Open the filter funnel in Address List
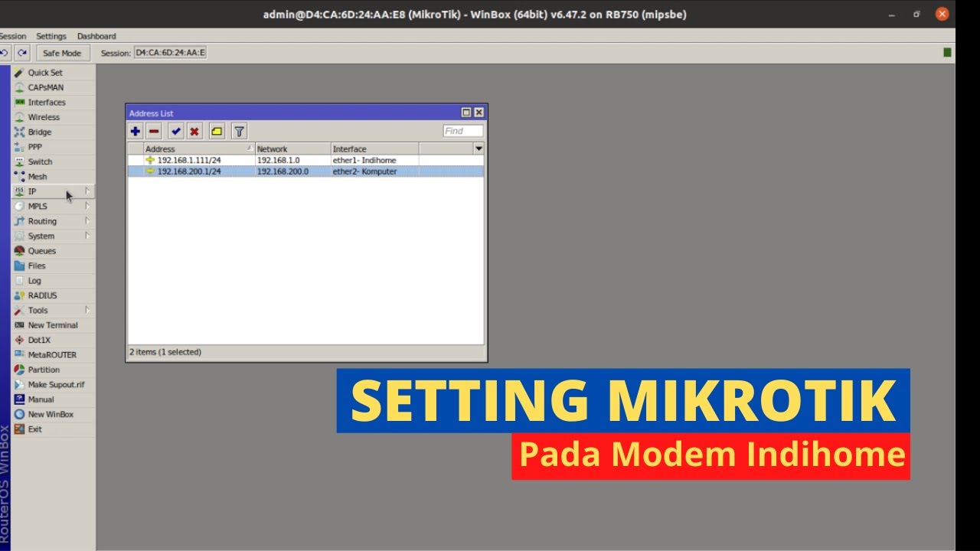The image size is (980, 551). (239, 132)
